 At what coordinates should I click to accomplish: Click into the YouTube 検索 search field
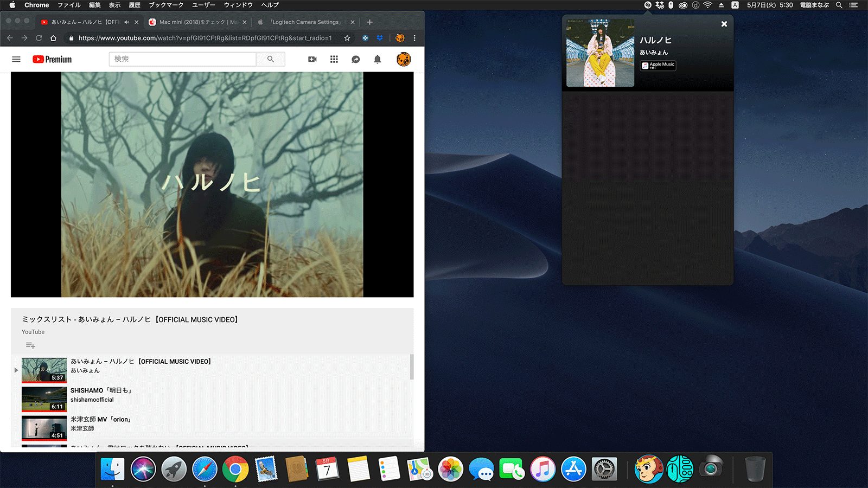(x=182, y=59)
